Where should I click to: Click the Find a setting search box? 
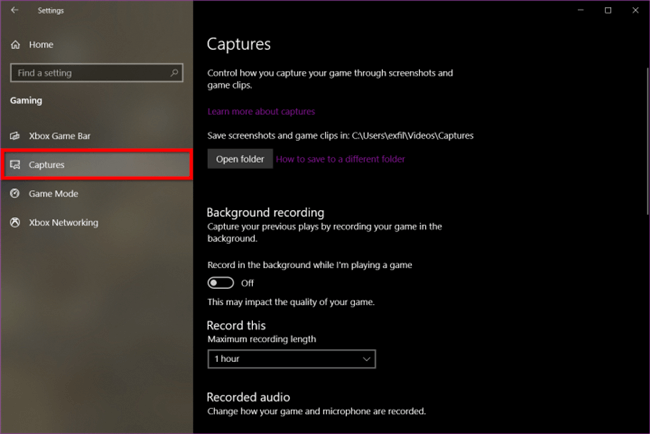tap(90, 73)
